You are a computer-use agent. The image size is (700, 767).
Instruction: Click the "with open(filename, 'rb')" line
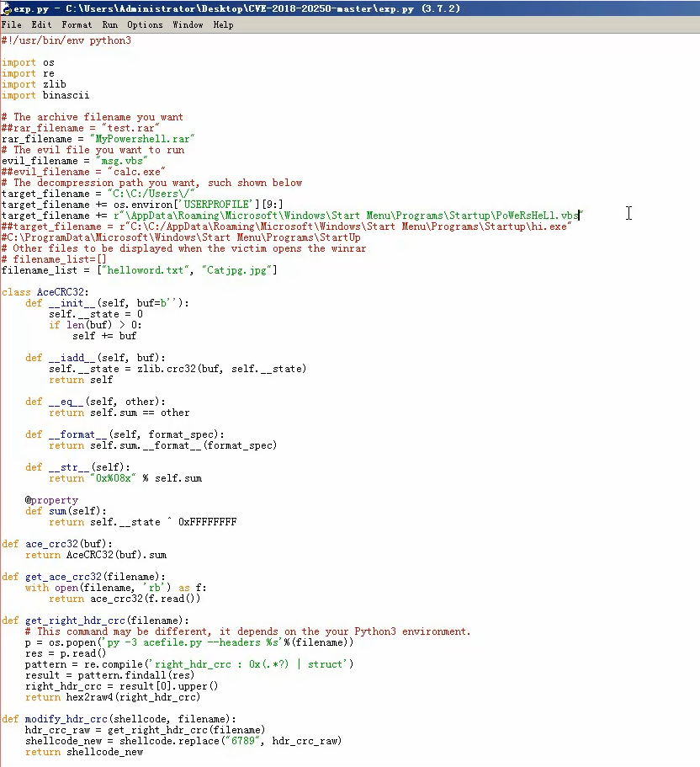[116, 588]
